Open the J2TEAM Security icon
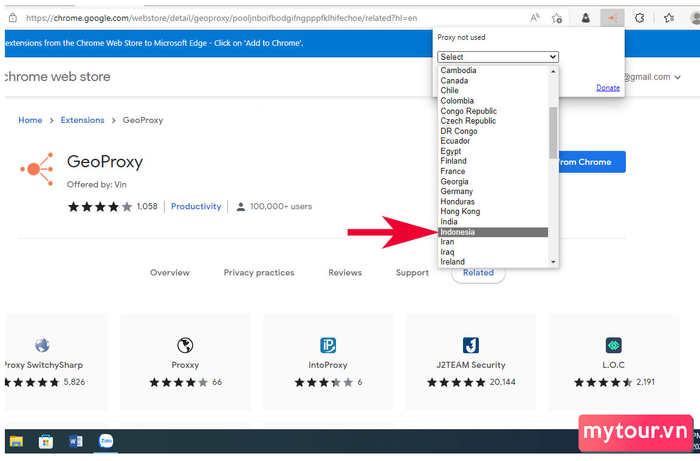Viewport: 700px width, 461px height. point(471,345)
